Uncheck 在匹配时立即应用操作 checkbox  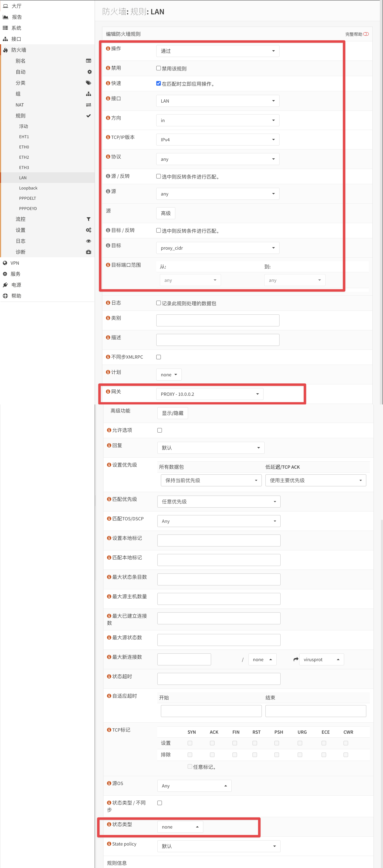pyautogui.click(x=158, y=83)
